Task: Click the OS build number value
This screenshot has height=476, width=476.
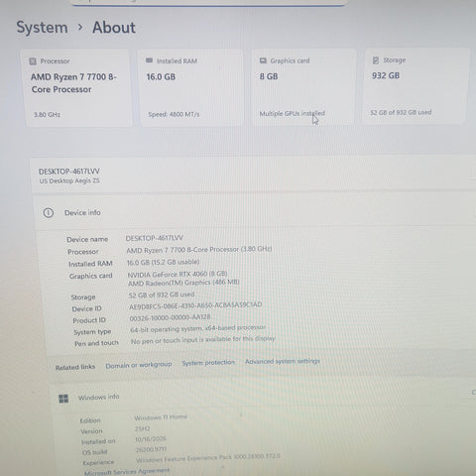Action: click(151, 449)
